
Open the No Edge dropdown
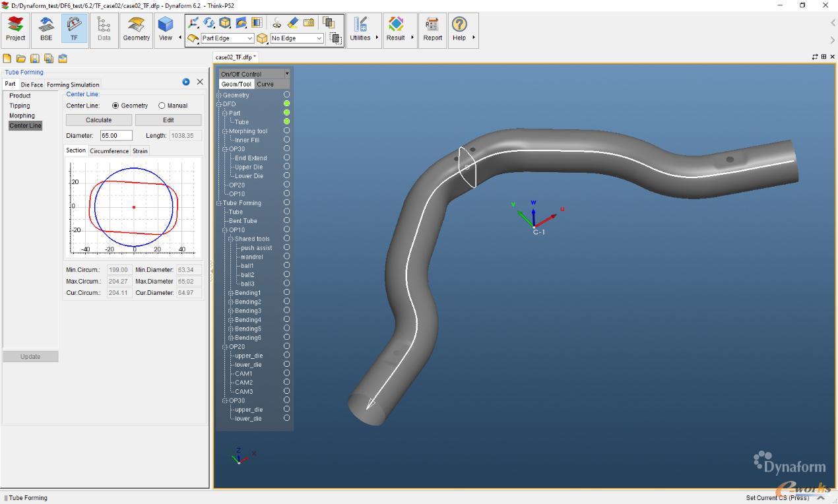click(297, 38)
